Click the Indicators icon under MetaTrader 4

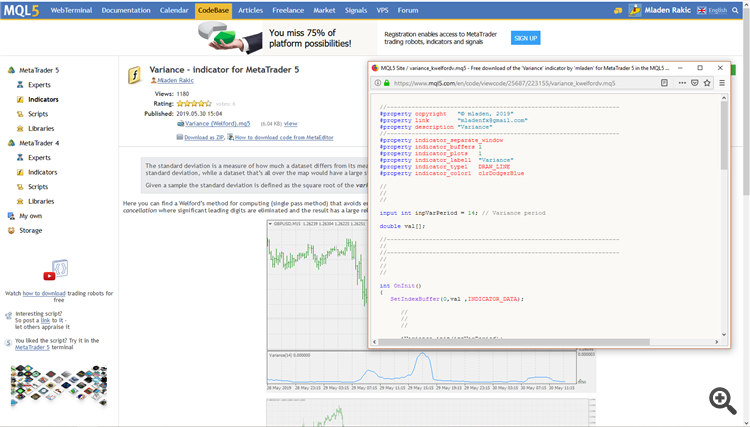pos(20,172)
